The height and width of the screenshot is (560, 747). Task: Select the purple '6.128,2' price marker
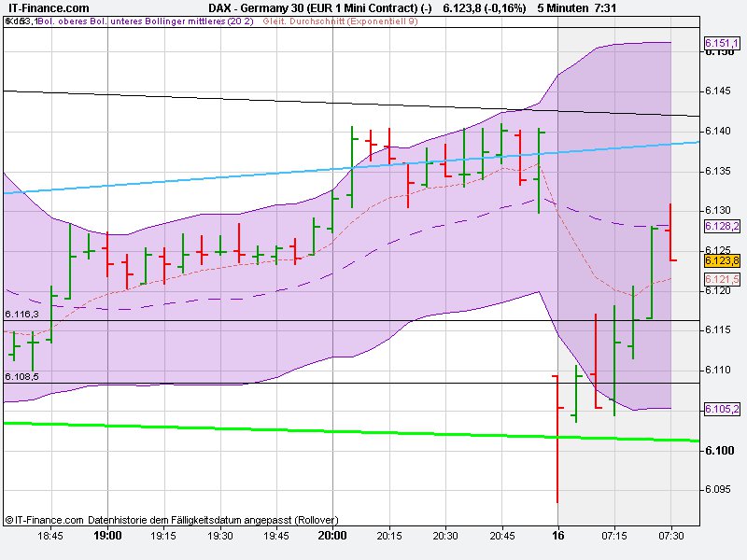click(721, 228)
